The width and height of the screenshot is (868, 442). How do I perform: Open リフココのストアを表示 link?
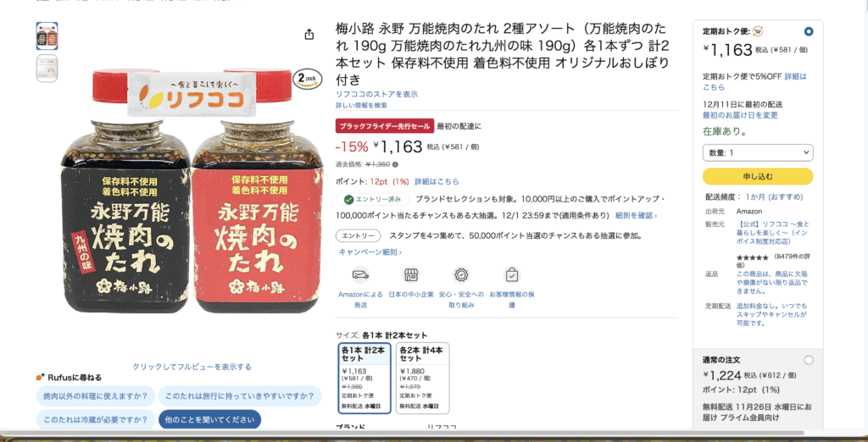pyautogui.click(x=376, y=95)
